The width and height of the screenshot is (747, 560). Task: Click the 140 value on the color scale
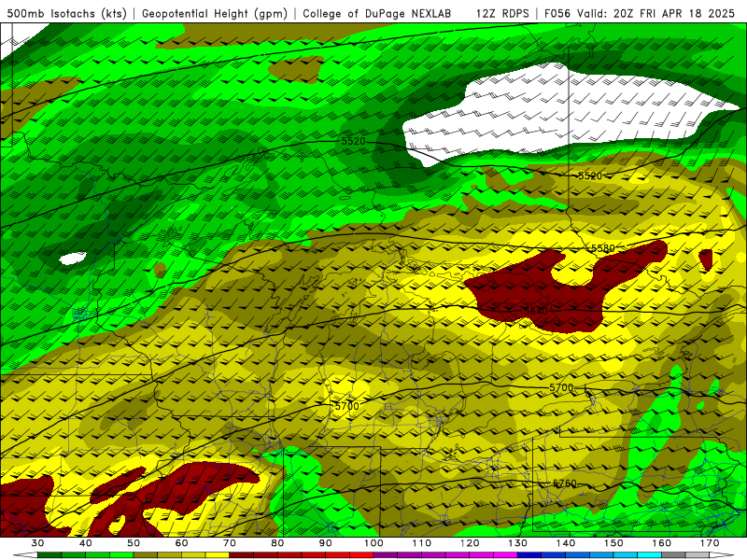(x=566, y=543)
